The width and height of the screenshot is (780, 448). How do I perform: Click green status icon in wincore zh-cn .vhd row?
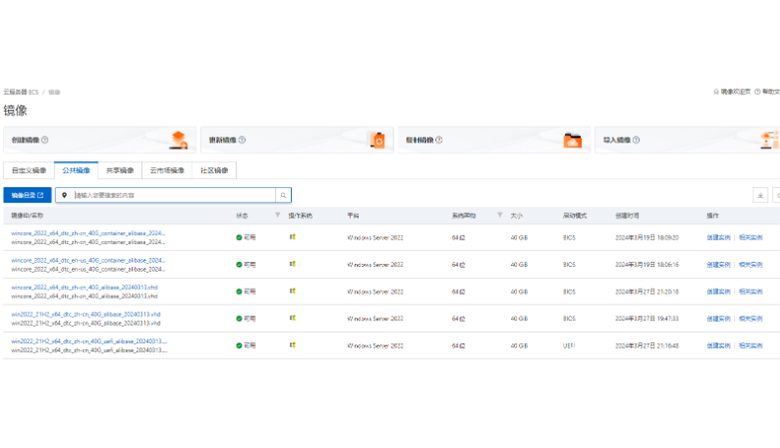coord(239,291)
